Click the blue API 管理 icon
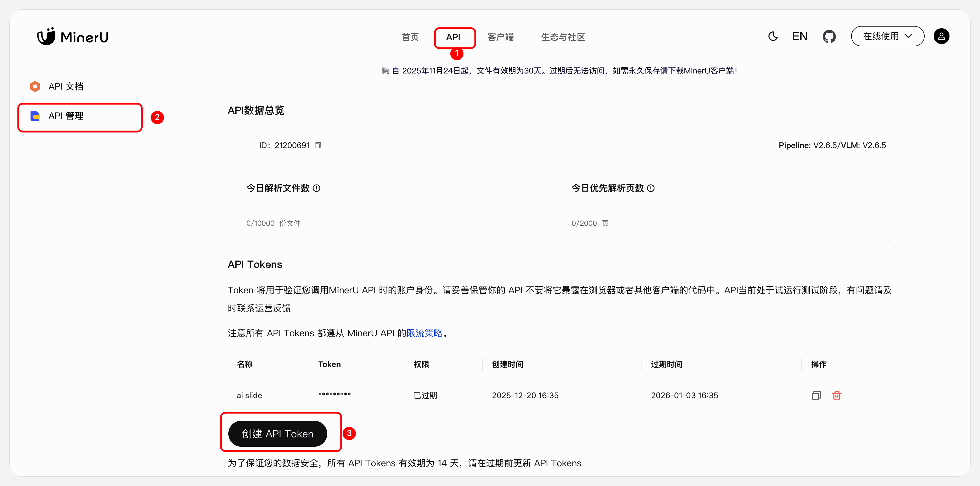 click(x=35, y=116)
